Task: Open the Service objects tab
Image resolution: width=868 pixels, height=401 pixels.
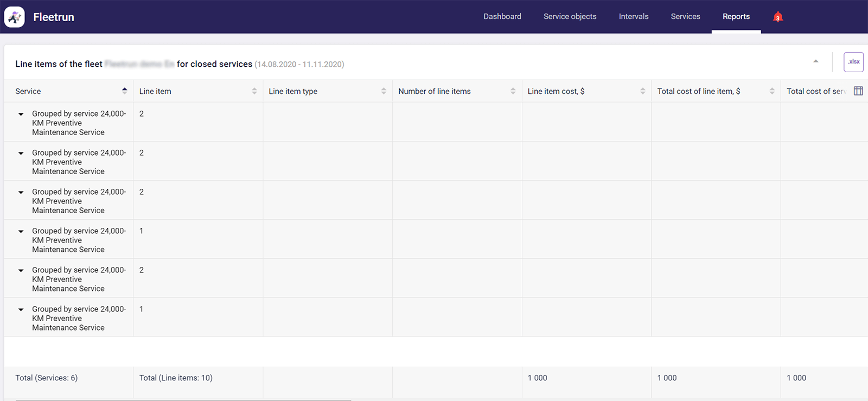Action: (570, 17)
